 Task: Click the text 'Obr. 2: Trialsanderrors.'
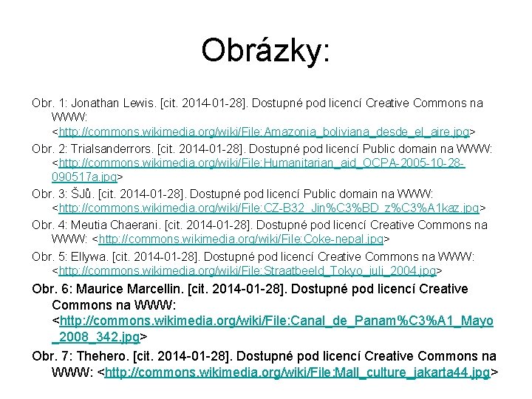click(x=92, y=149)
